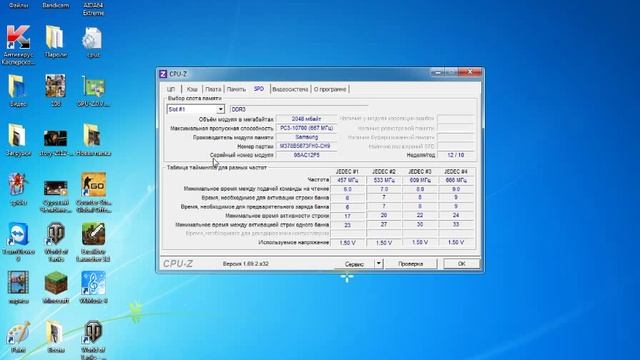Open the Плата tab
The width and height of the screenshot is (640, 360).
pos(213,89)
